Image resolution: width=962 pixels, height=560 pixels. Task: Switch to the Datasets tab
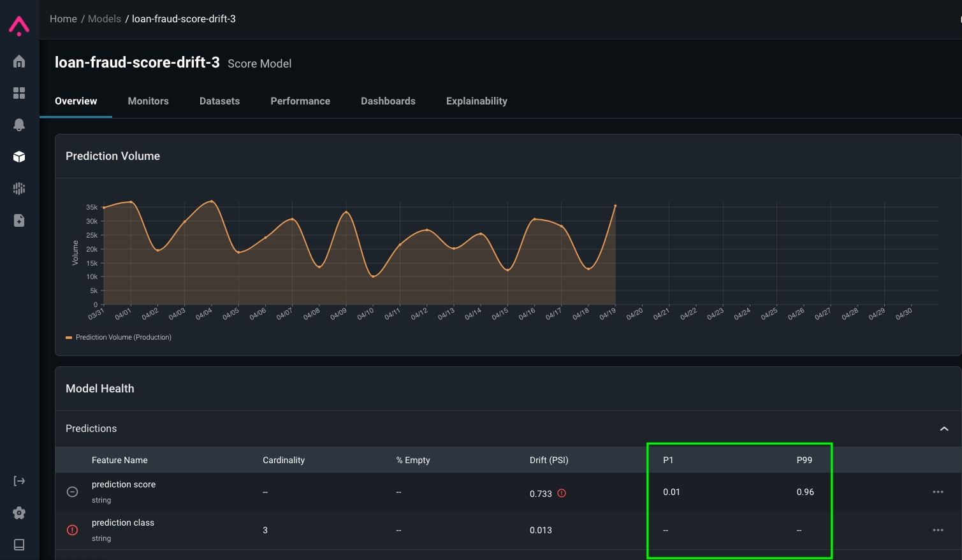click(x=219, y=101)
